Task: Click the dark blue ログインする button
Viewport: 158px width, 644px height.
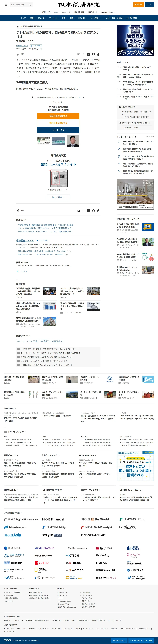Action: (58, 130)
